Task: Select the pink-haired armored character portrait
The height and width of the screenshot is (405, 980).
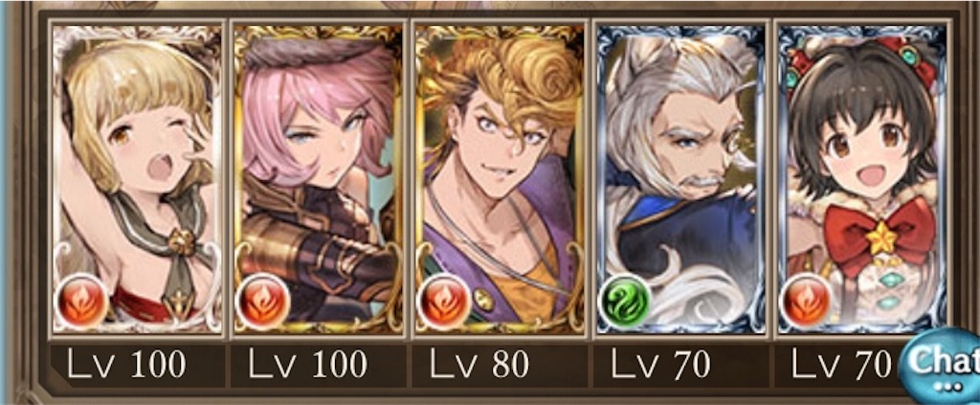Action: click(x=318, y=178)
